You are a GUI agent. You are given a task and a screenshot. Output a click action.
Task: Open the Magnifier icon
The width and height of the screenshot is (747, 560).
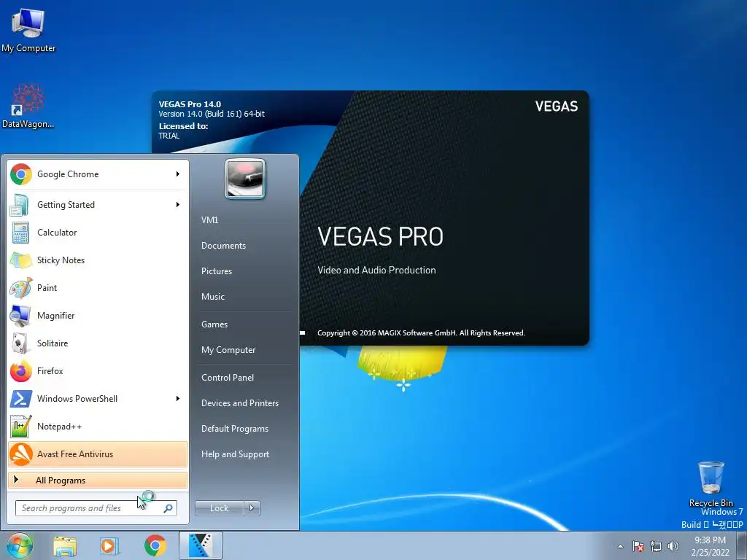coord(21,316)
